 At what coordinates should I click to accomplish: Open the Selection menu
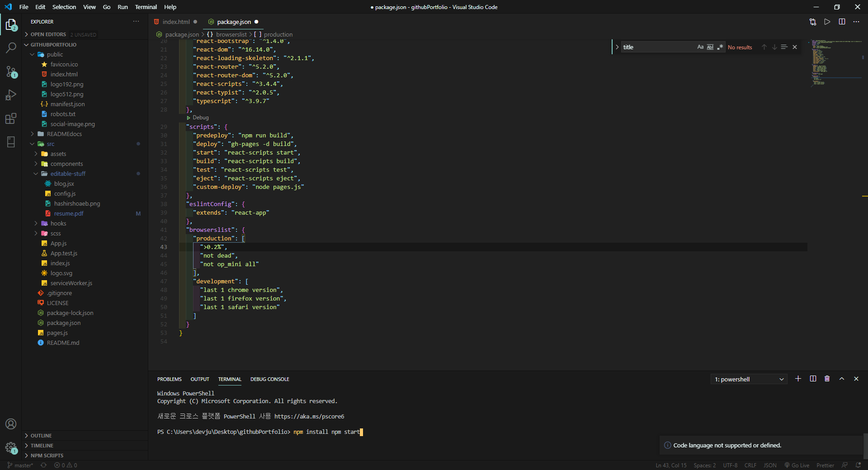[64, 7]
